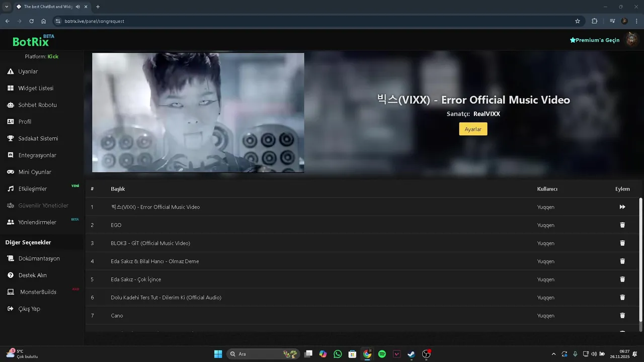The image size is (644, 362).
Task: Open Steam from the taskbar
Action: pos(412,354)
